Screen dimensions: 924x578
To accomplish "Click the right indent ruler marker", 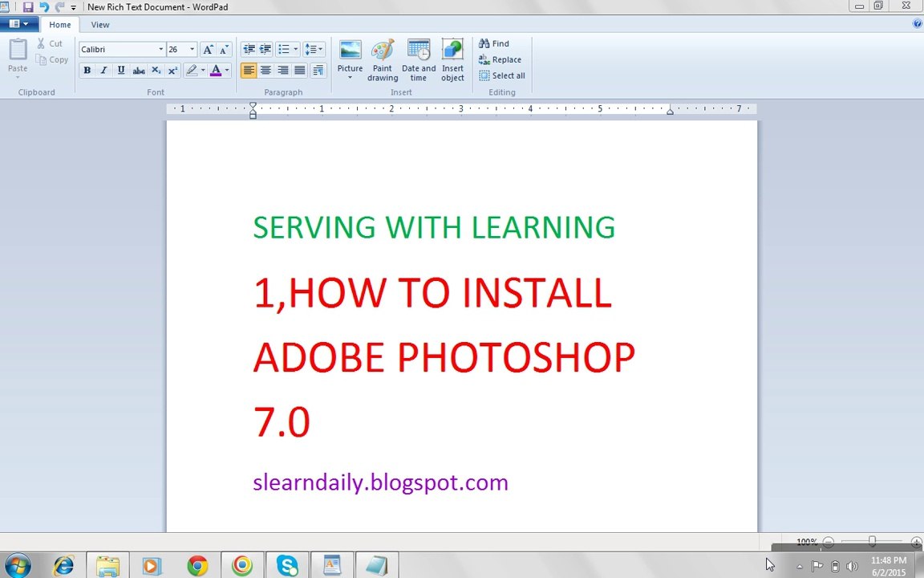I will point(670,111).
